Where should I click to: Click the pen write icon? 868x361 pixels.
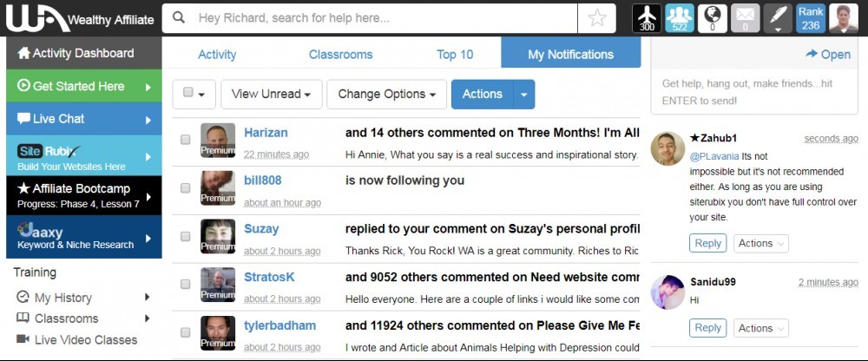tap(778, 18)
